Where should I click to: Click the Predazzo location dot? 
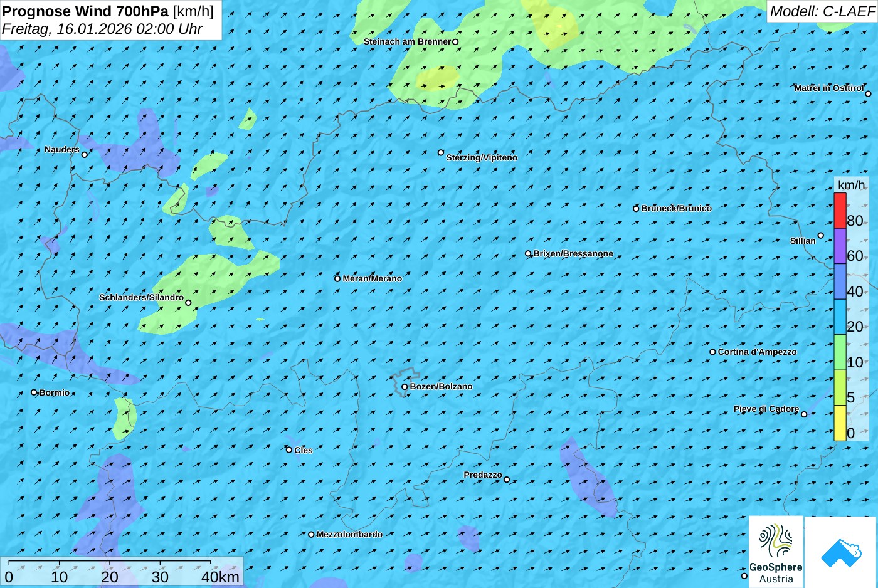(x=507, y=480)
